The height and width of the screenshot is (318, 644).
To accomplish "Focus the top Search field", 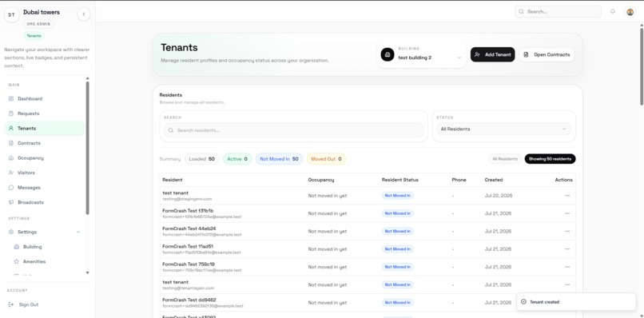I will tap(559, 11).
